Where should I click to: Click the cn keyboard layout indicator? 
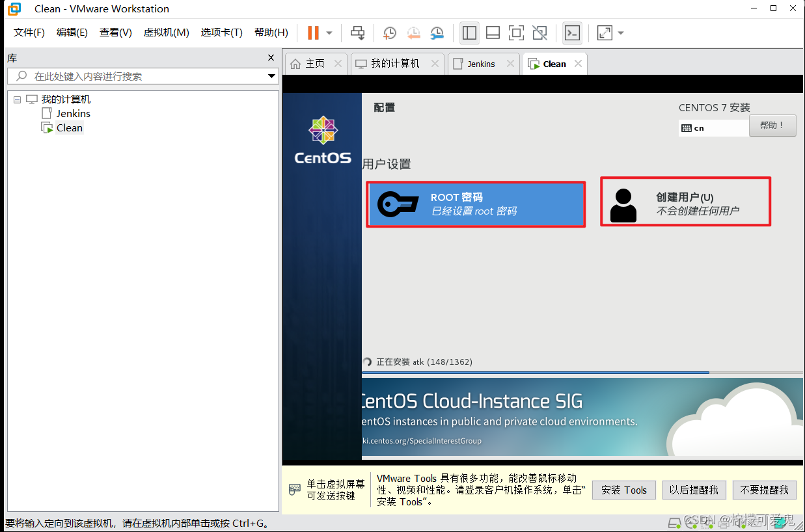[713, 128]
